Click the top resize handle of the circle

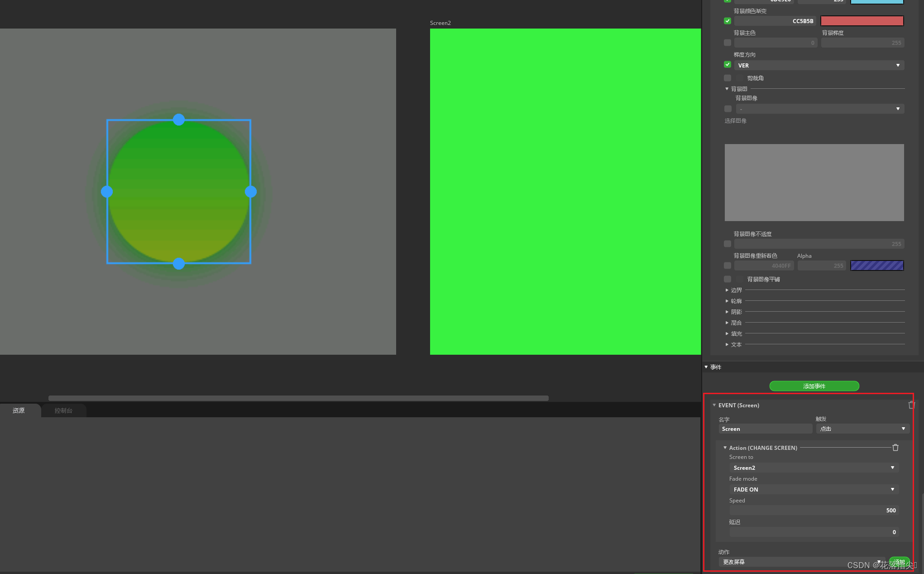pos(179,120)
